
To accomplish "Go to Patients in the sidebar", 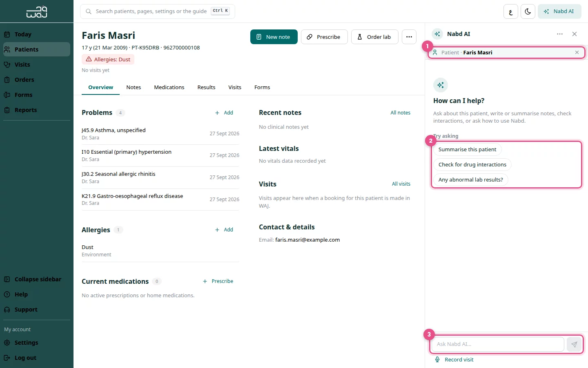I will pyautogui.click(x=37, y=49).
